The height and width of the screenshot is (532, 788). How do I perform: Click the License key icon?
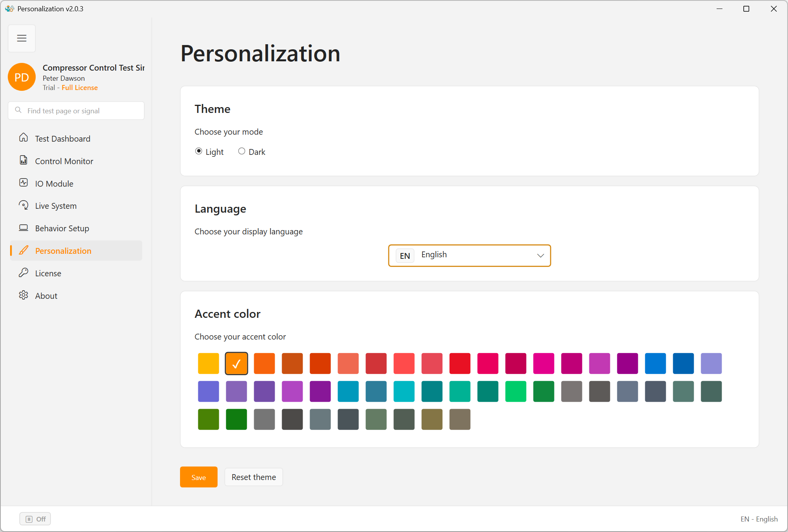point(24,273)
